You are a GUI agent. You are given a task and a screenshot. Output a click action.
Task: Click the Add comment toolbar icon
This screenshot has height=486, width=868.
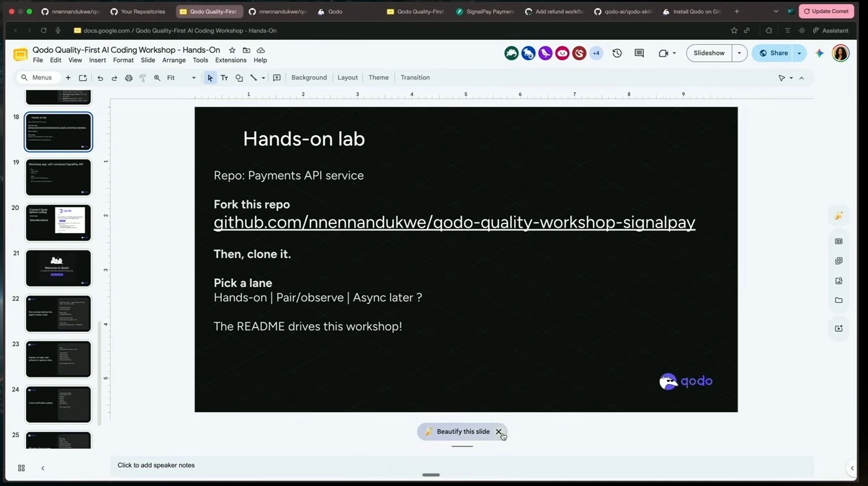click(277, 78)
